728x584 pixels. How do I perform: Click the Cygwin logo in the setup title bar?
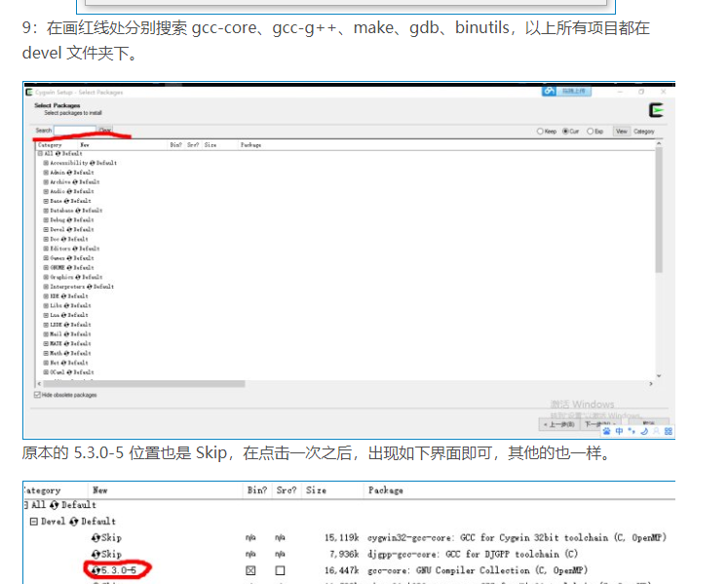[x=29, y=92]
